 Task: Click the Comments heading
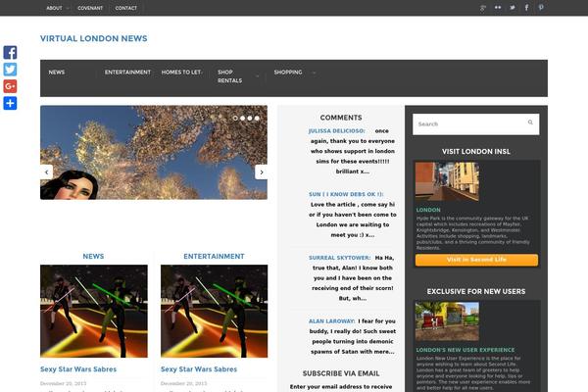pyautogui.click(x=341, y=118)
